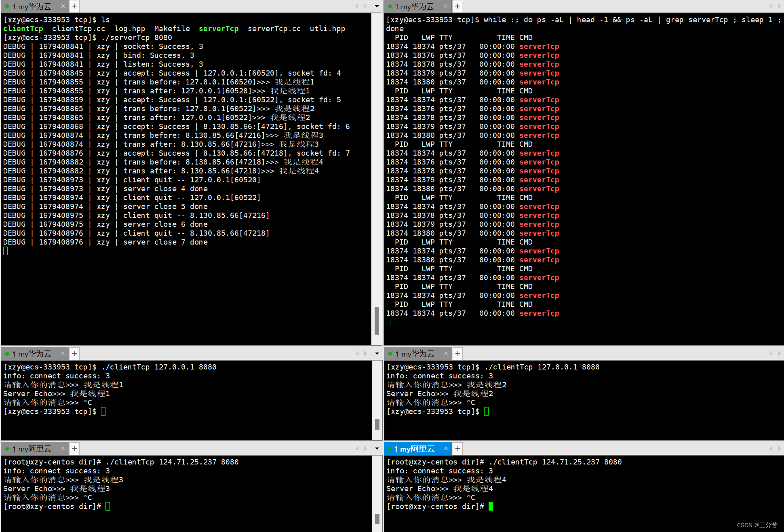This screenshot has height=532, width=784.
Task: Click the './clientTcp 124.71.25.237 8080' command in 线程4 pane
Action: coord(555,462)
